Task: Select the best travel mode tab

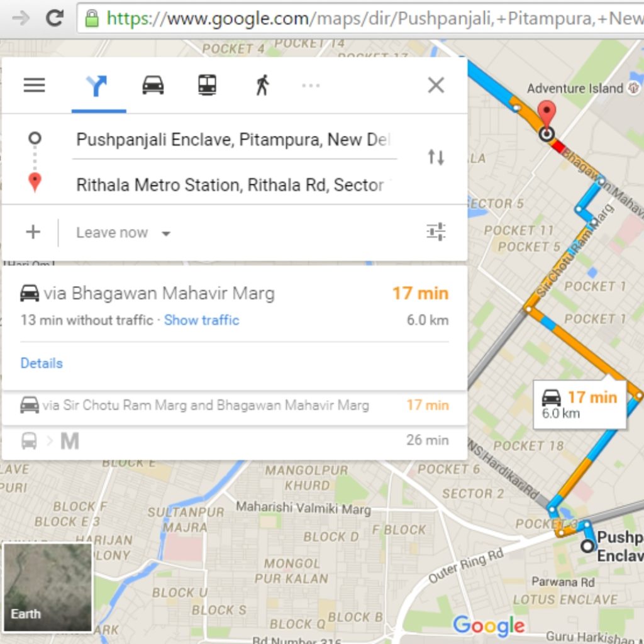Action: (97, 86)
